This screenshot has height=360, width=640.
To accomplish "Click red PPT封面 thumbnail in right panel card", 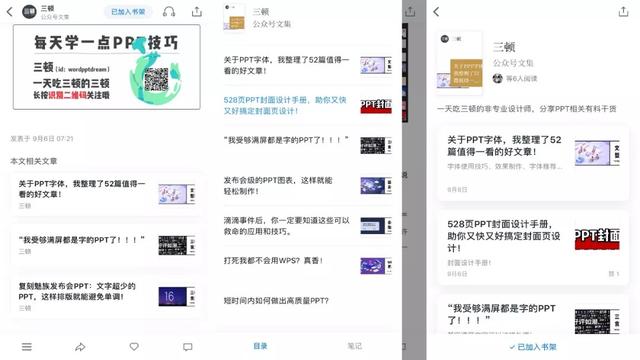I will [x=597, y=238].
